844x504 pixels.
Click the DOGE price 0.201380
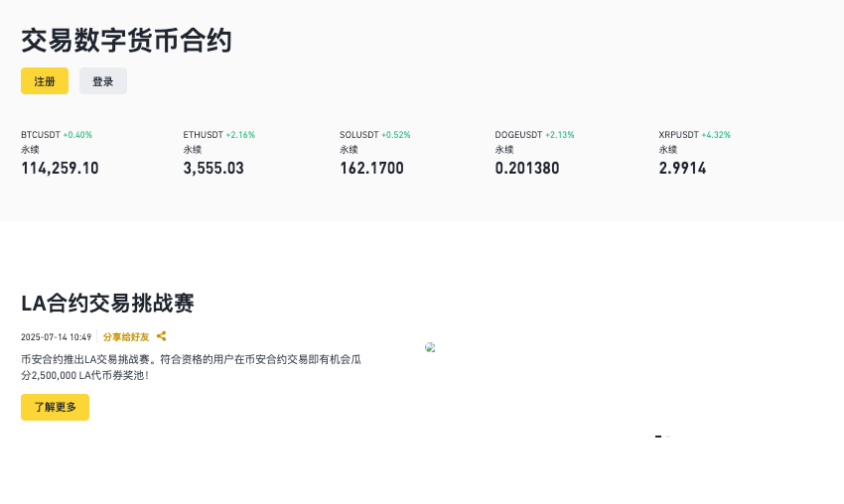[527, 168]
